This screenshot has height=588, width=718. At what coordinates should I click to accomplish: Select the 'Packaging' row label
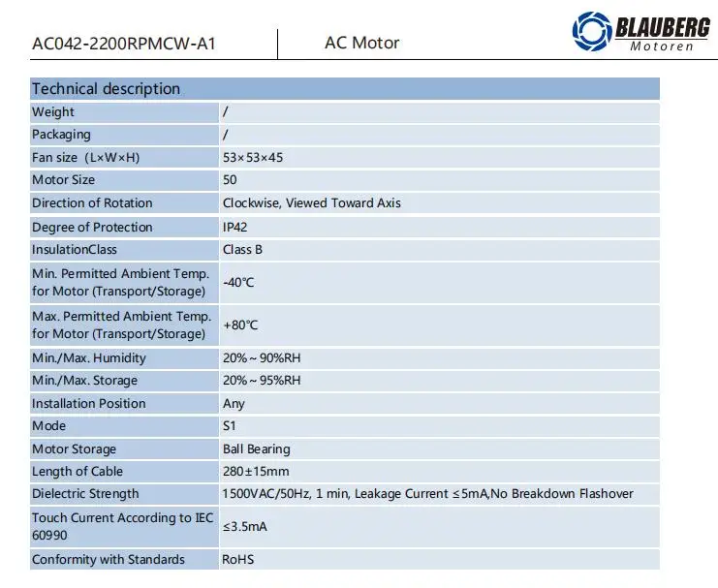pyautogui.click(x=61, y=135)
